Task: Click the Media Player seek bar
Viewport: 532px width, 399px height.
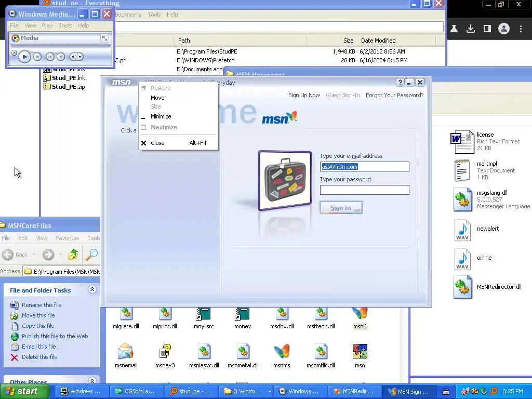Action: coord(60,46)
